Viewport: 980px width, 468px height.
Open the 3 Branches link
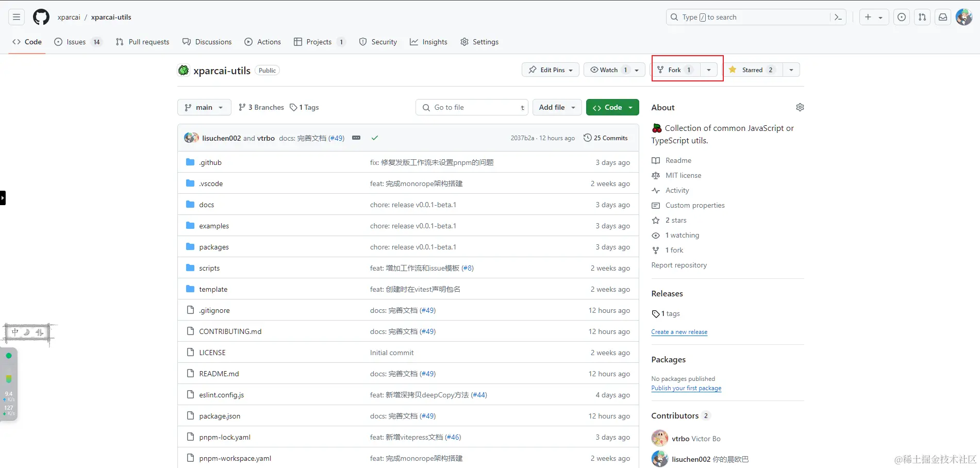pyautogui.click(x=261, y=107)
